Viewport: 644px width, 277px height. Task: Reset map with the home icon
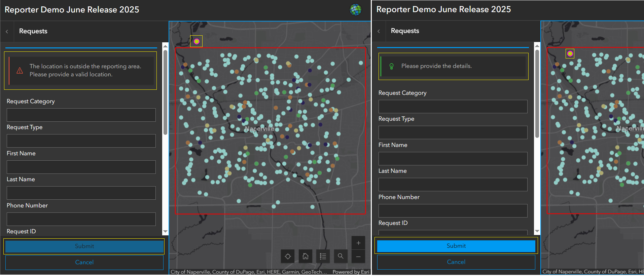(x=305, y=256)
